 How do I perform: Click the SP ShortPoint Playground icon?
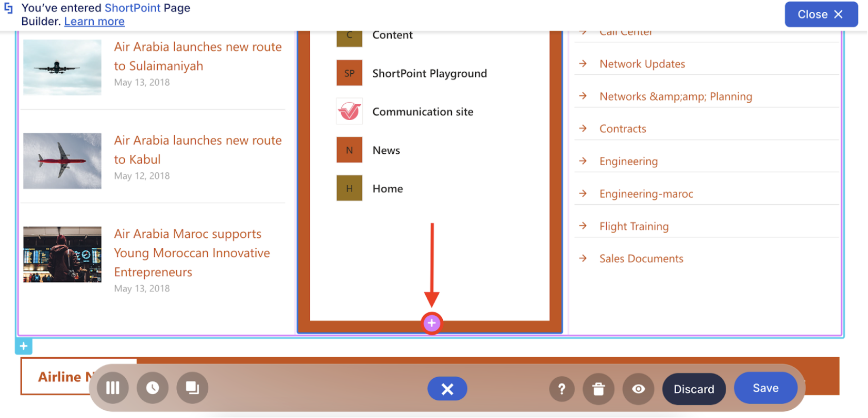point(349,73)
